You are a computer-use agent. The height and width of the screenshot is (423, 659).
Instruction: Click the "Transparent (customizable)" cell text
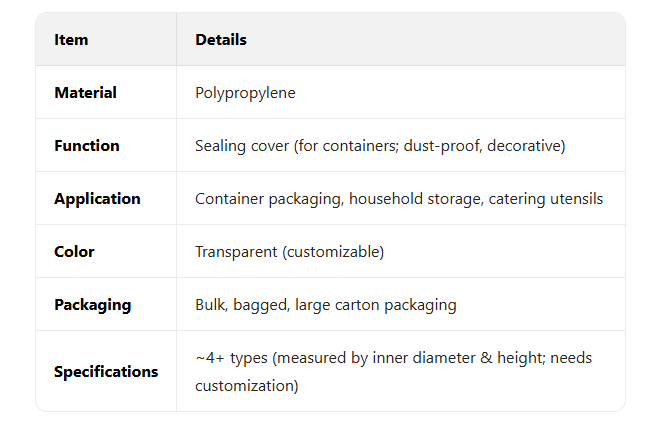click(289, 252)
